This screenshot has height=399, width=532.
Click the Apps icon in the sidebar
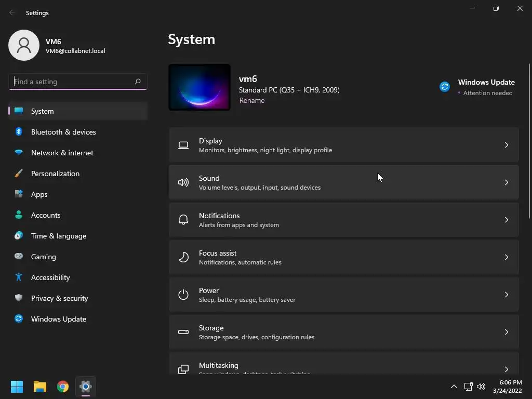pyautogui.click(x=19, y=194)
